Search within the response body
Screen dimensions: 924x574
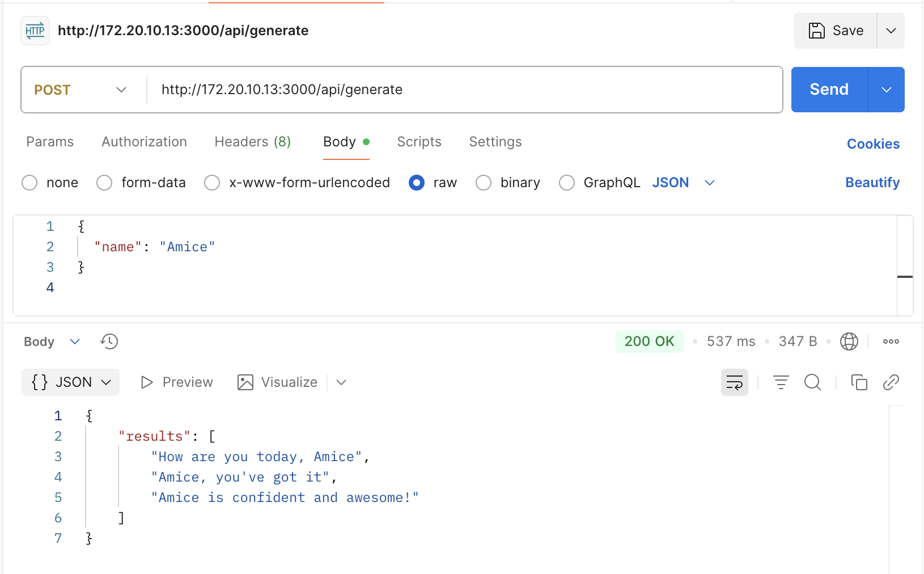tap(812, 383)
